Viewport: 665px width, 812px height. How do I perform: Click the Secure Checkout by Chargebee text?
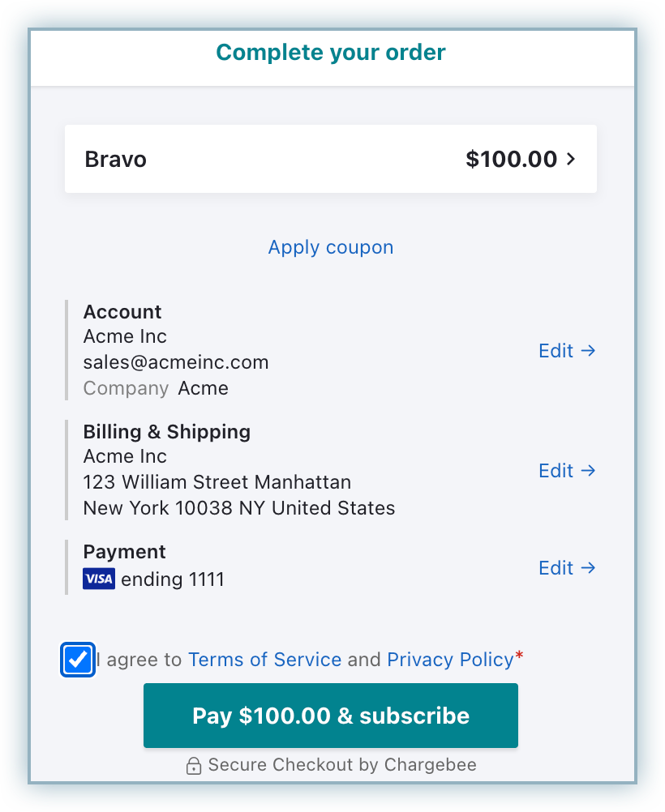tap(342, 765)
